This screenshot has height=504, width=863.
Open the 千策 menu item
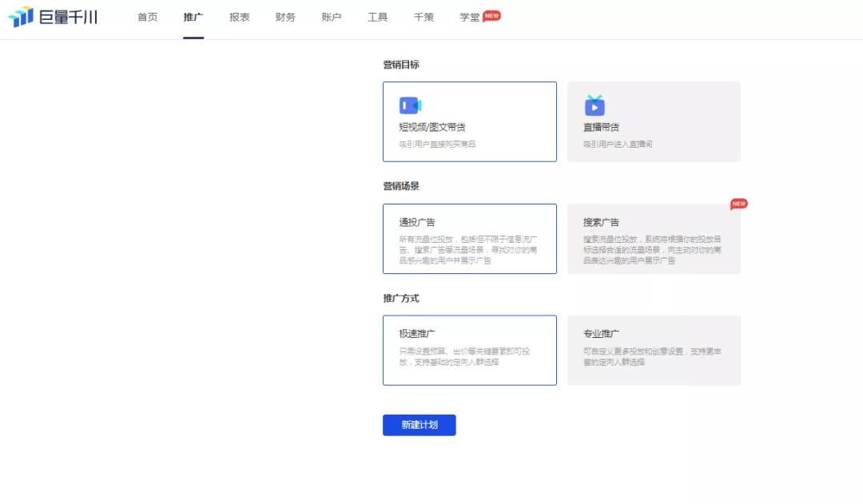424,18
